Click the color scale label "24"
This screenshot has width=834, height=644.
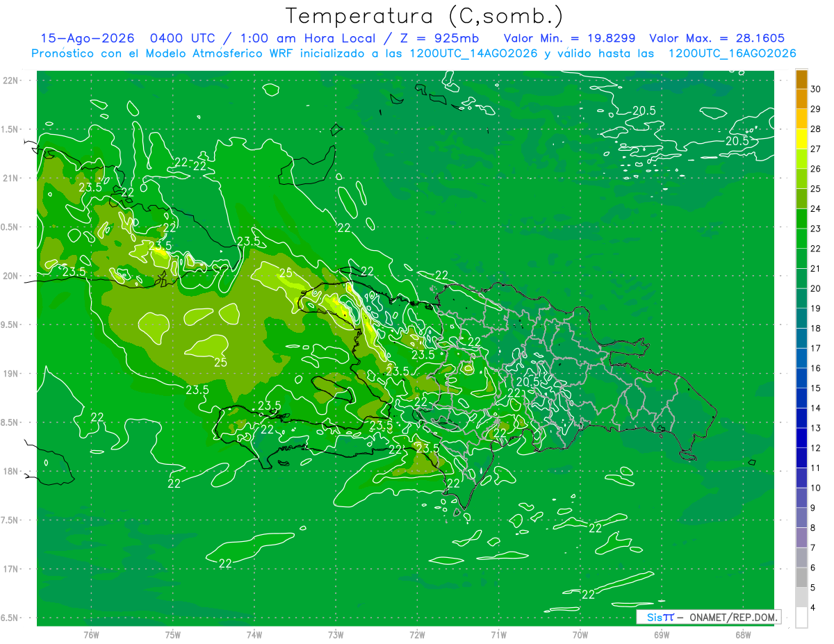pyautogui.click(x=816, y=209)
